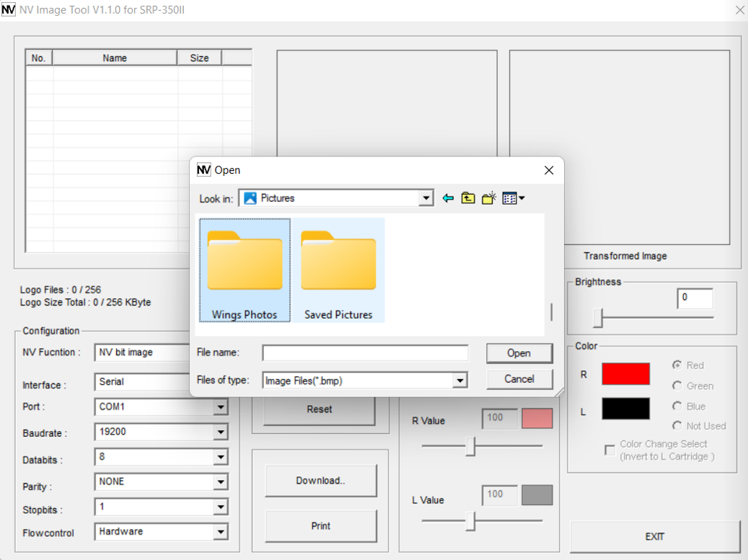The width and height of the screenshot is (748, 560).
Task: Click the Pictures location icon in Look in
Action: (x=250, y=198)
